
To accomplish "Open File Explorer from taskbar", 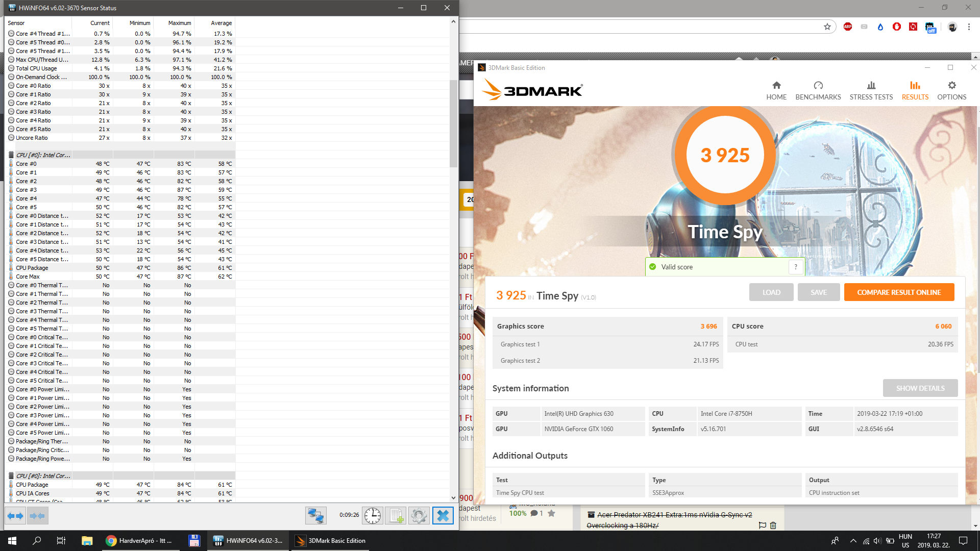I will [87, 541].
